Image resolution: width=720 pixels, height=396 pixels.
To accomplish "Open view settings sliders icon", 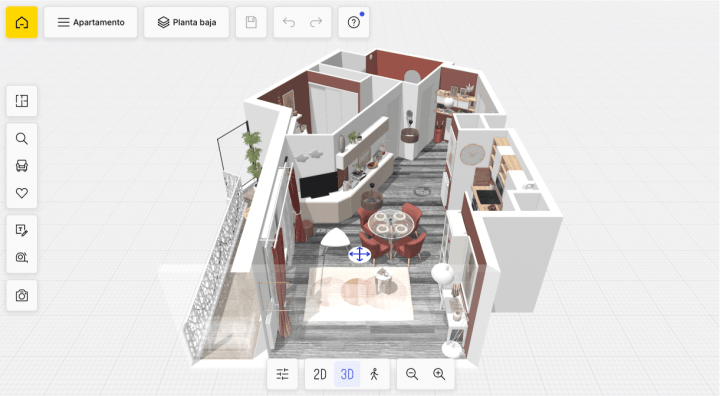I will (x=282, y=374).
